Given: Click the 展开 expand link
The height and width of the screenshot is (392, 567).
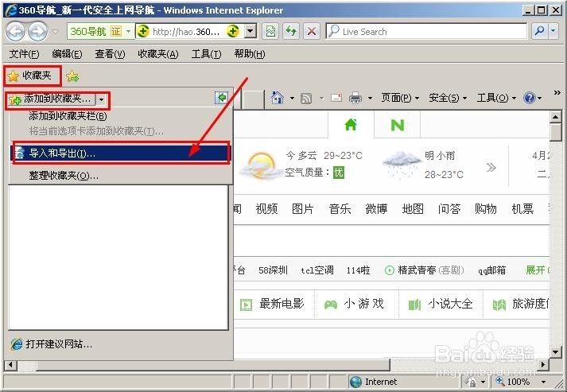Looking at the screenshot, I should 537,270.
